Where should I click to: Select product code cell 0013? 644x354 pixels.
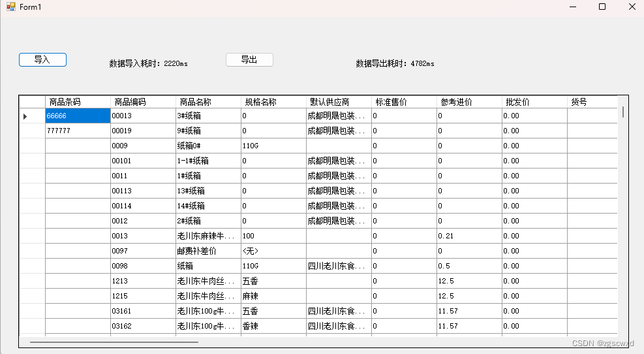coord(143,236)
